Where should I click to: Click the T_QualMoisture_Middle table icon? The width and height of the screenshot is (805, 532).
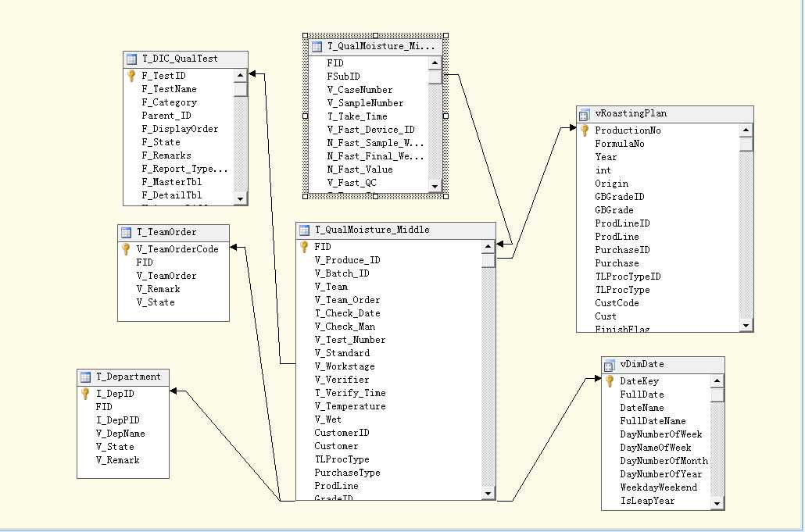[x=305, y=230]
